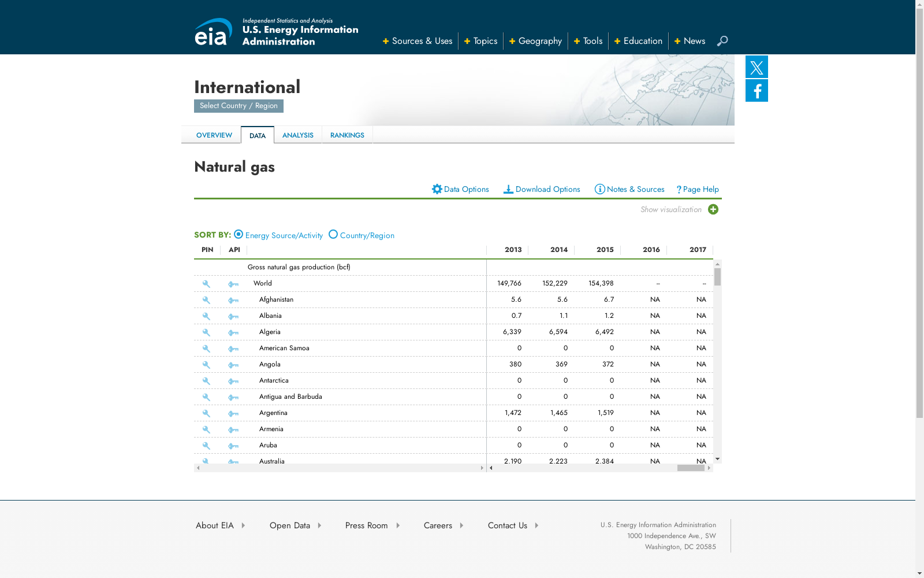
Task: Switch to the Analysis tab
Action: click(298, 135)
